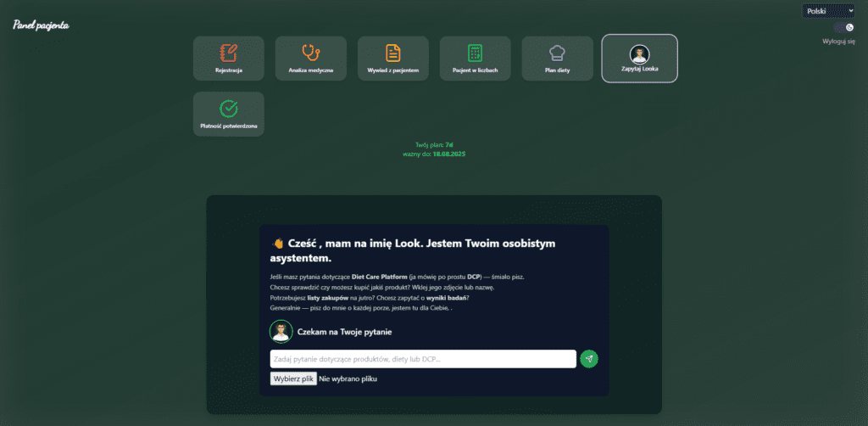868x426 pixels.
Task: Click the bold 'Diet Care Platform' text
Action: (x=379, y=276)
